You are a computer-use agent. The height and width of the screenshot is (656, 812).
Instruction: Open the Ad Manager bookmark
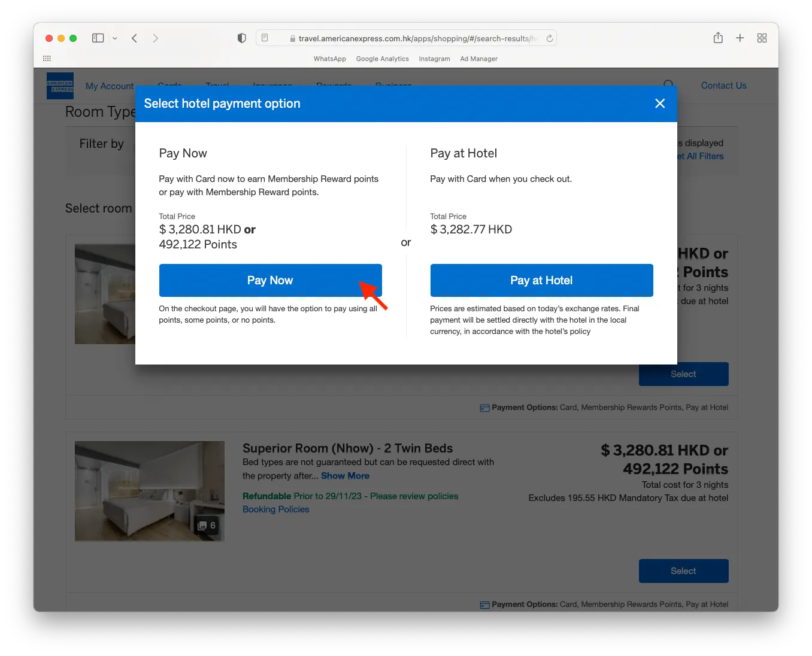479,59
